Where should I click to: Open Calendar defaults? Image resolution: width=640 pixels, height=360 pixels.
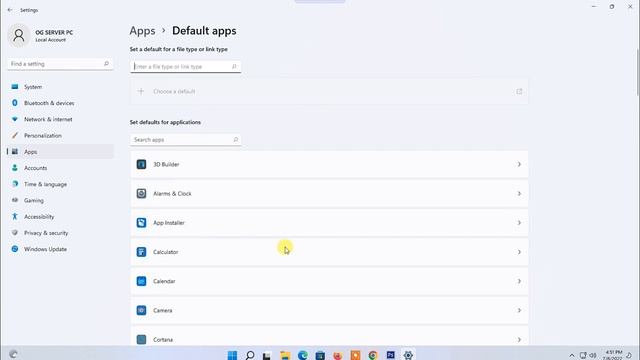coord(329,281)
